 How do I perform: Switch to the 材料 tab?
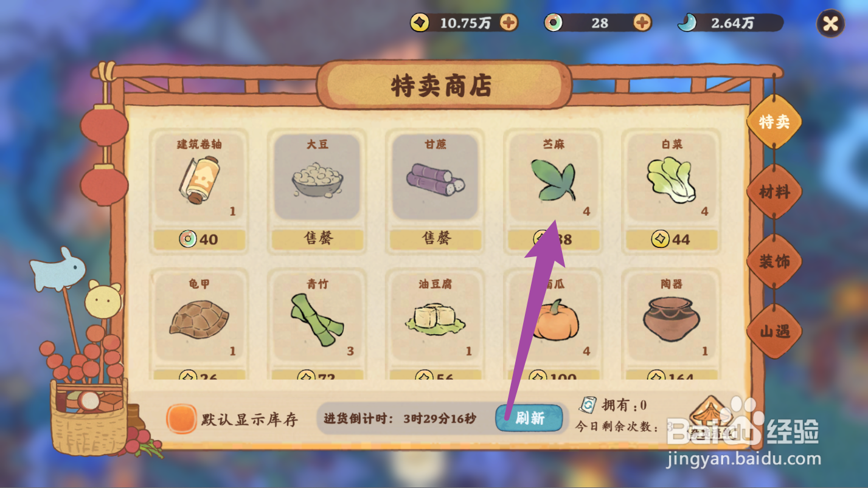pyautogui.click(x=774, y=192)
